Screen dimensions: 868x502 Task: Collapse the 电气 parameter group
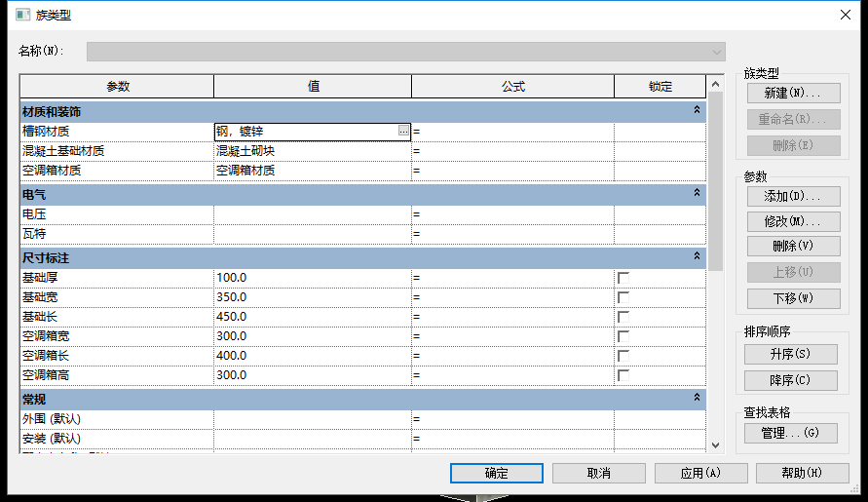click(x=697, y=192)
